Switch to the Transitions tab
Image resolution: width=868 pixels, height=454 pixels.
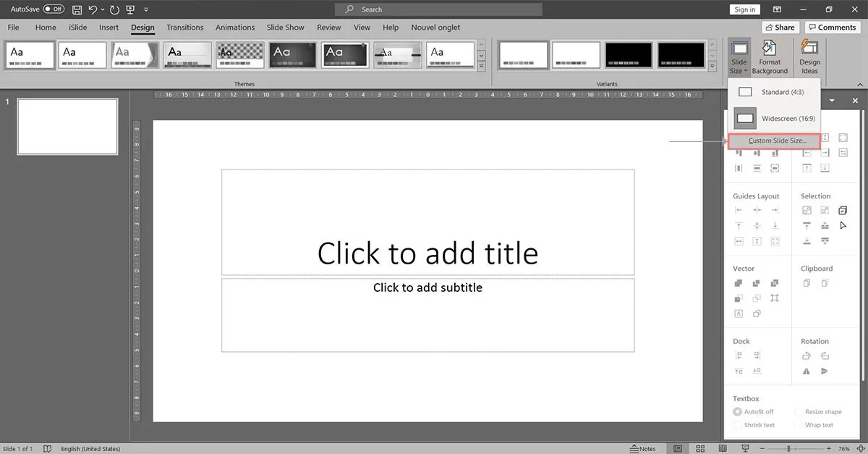coord(185,28)
